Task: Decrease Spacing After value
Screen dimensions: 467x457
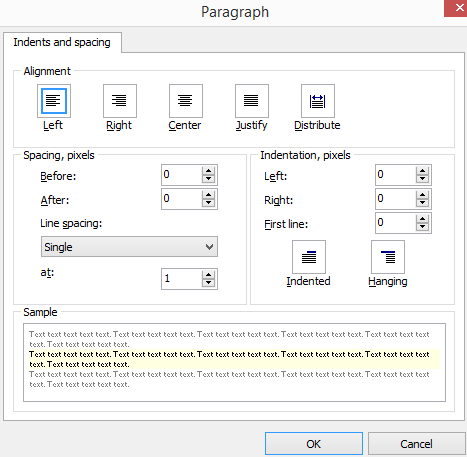Action: pyautogui.click(x=208, y=203)
